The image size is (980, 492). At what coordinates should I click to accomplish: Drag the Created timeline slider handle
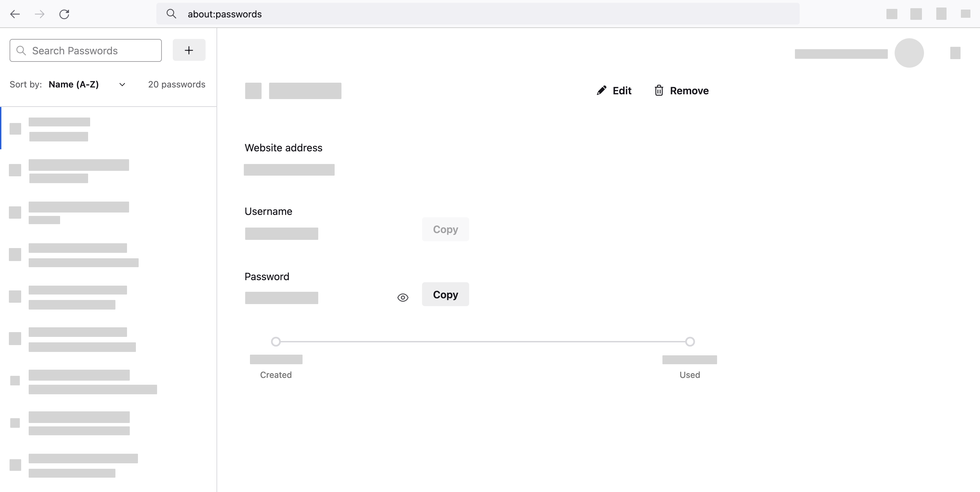276,341
